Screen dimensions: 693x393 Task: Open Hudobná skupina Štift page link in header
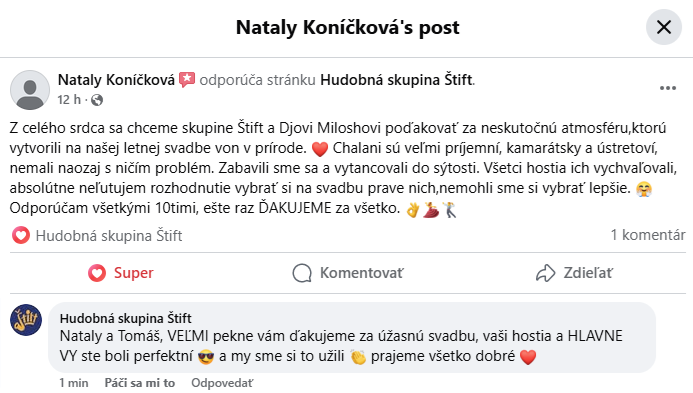tap(396, 80)
